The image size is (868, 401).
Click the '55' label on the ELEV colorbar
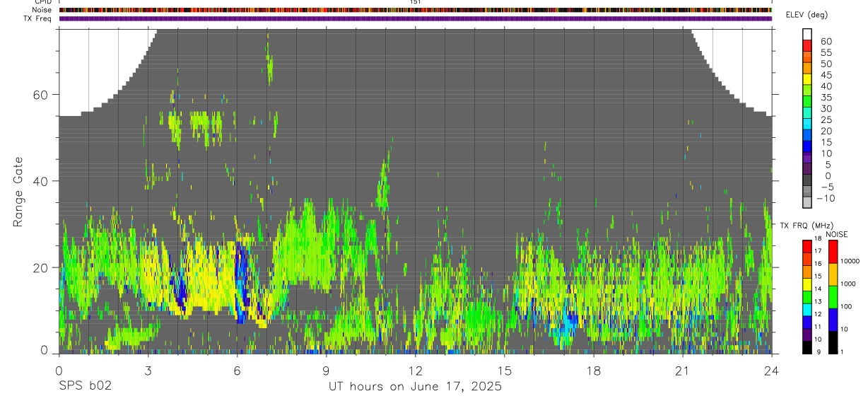(825, 53)
